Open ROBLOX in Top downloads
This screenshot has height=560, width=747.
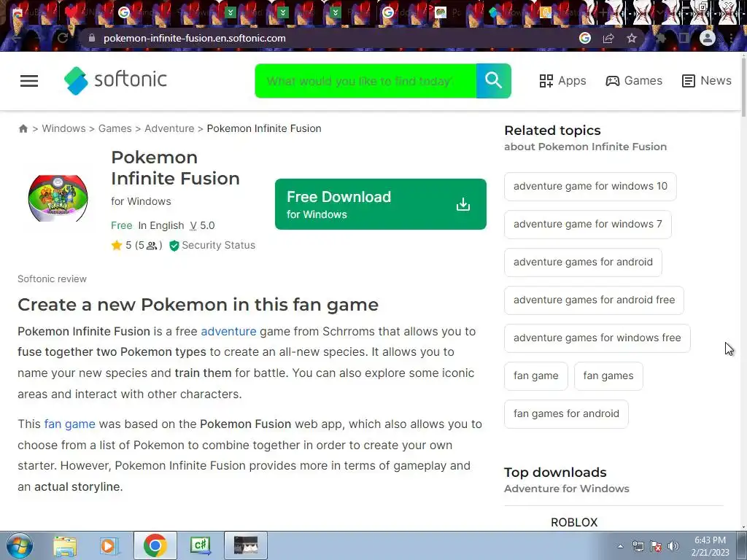pyautogui.click(x=574, y=522)
